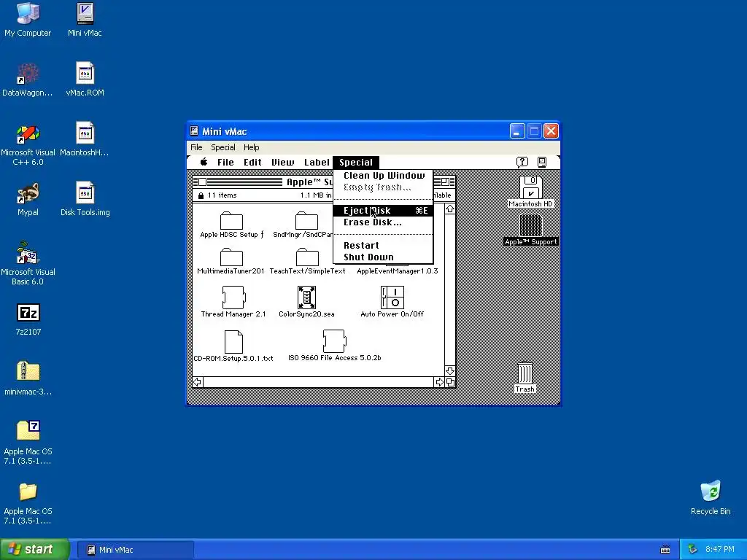Close the highlighted Special menu in Finder
Viewport: 747px width, 560px height.
click(x=356, y=163)
